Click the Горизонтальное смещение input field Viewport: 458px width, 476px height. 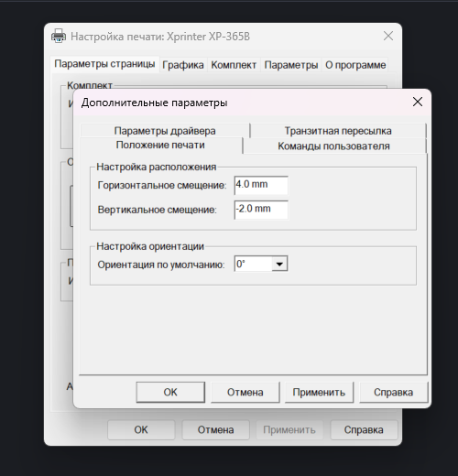(x=261, y=185)
